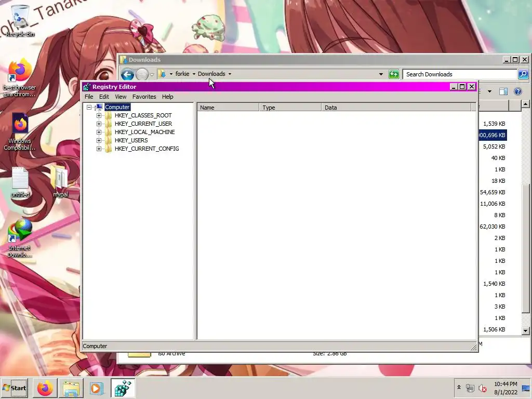Click the Registry Editor taskbar button
532x399 pixels.
click(x=123, y=388)
